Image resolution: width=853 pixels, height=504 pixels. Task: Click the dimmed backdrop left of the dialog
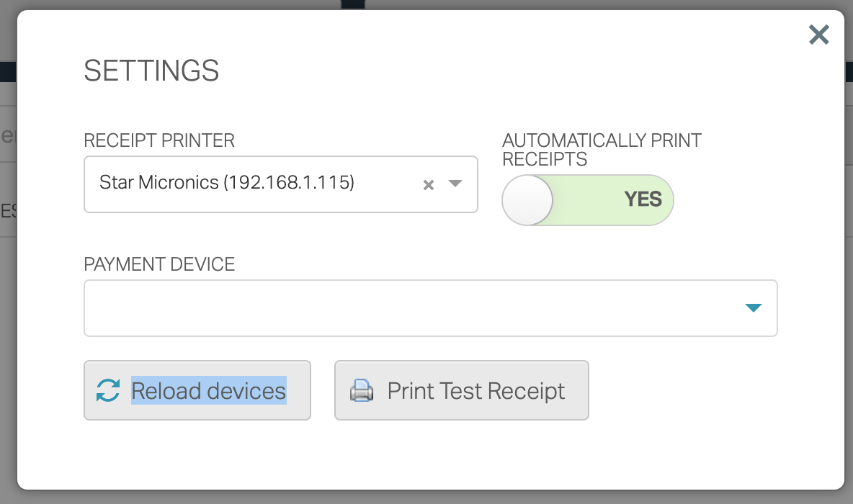(8, 326)
